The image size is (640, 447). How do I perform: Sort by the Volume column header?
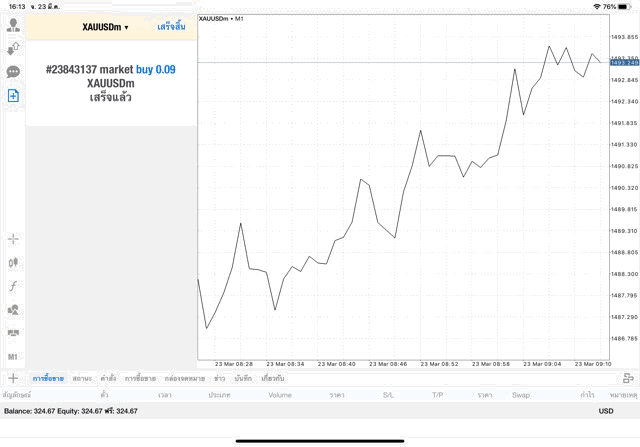pos(280,395)
